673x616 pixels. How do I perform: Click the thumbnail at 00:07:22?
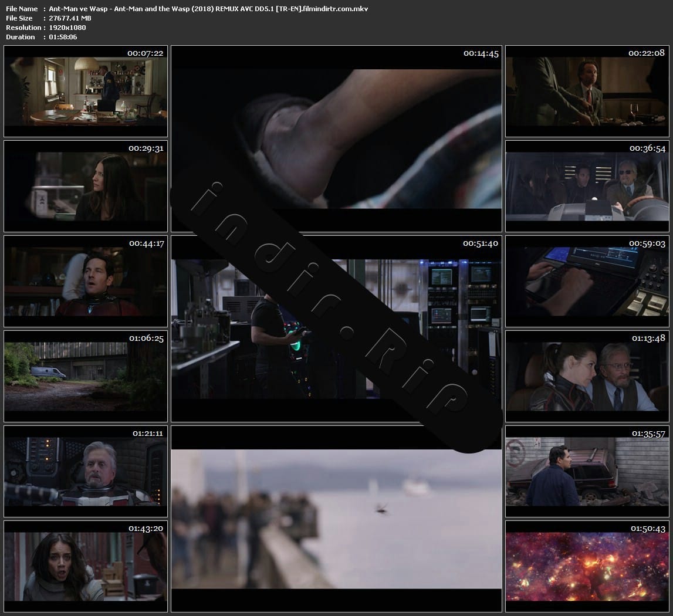(x=86, y=91)
